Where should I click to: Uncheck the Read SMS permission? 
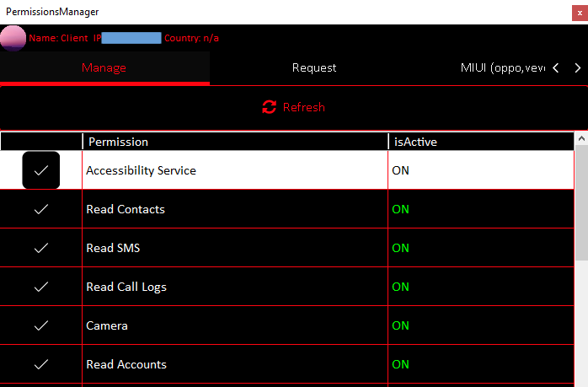40,248
